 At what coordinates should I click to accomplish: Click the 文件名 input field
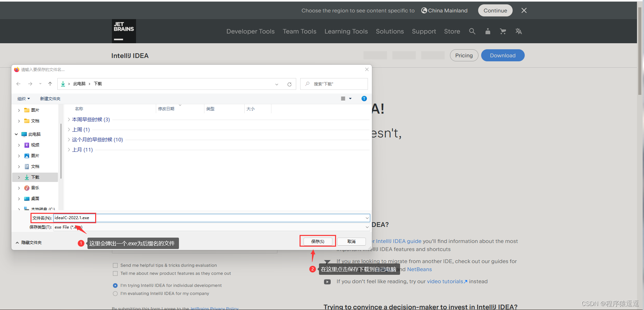(x=212, y=218)
